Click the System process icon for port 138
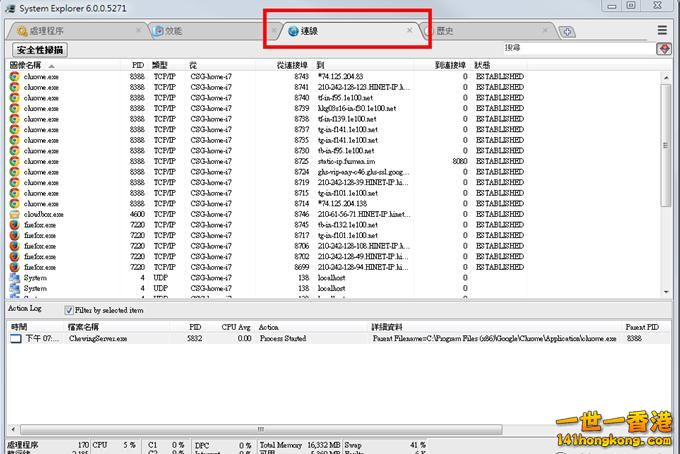 click(14, 278)
